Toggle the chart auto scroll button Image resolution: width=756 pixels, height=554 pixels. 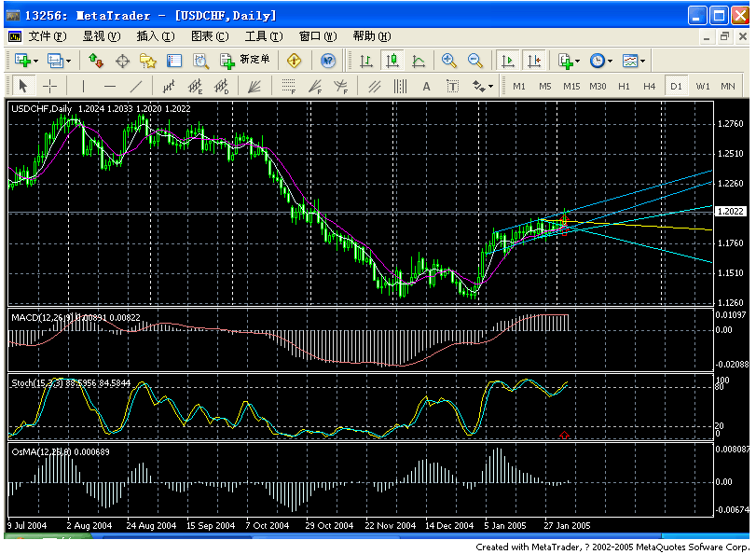pyautogui.click(x=508, y=61)
